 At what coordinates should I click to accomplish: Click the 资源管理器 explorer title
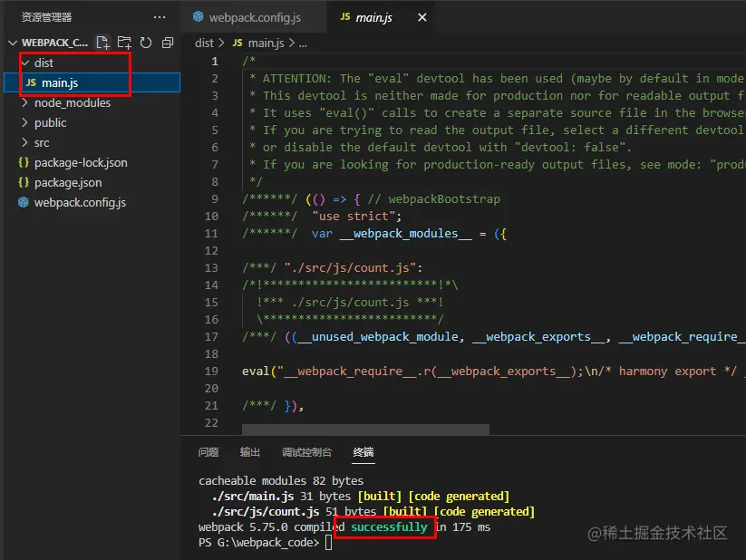tap(46, 17)
